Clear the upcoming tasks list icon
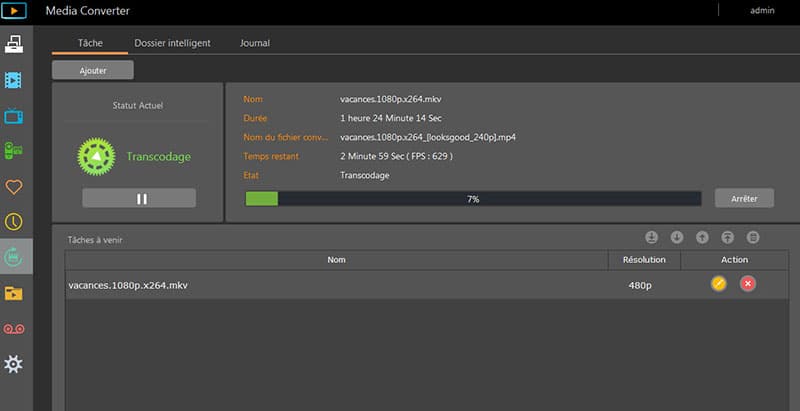The image size is (800, 411). (753, 237)
